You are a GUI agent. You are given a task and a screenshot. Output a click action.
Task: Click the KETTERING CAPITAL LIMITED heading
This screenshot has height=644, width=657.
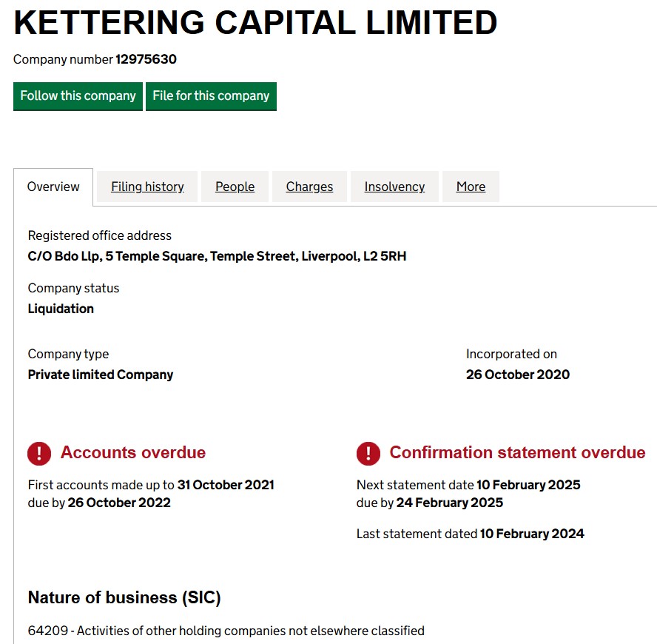click(x=255, y=23)
